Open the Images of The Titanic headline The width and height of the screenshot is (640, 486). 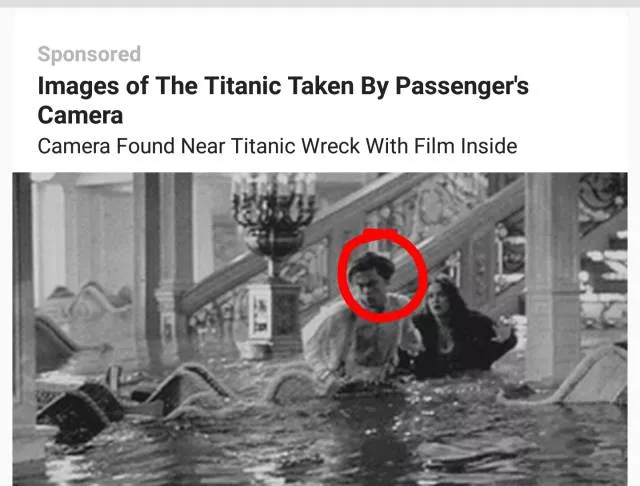click(283, 100)
